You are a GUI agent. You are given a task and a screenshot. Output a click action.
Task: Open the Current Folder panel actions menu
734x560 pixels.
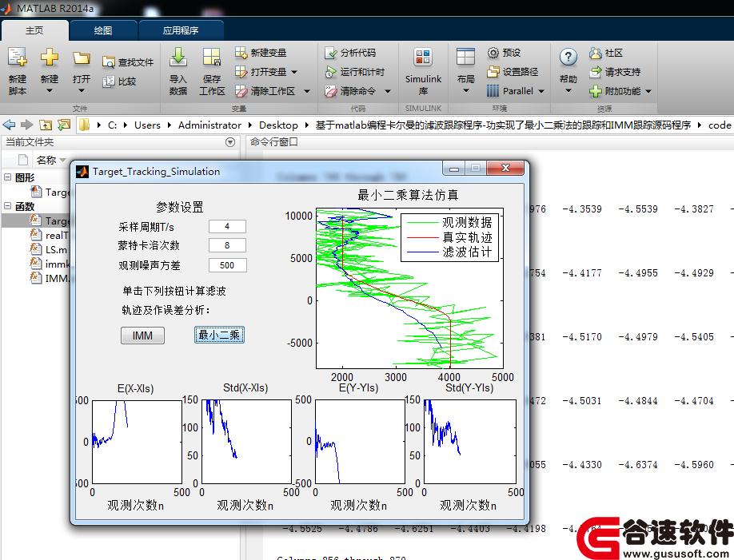229,142
